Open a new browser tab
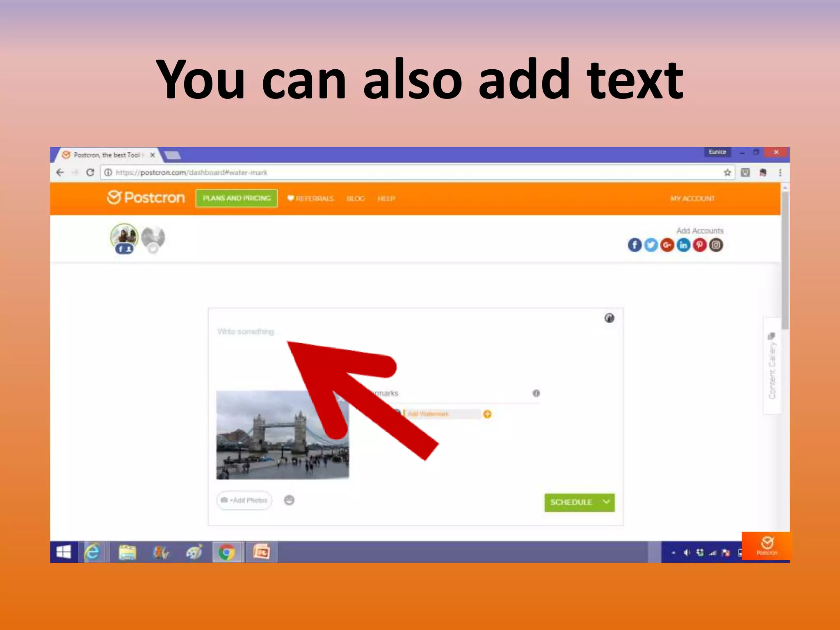This screenshot has height=630, width=840. click(172, 155)
